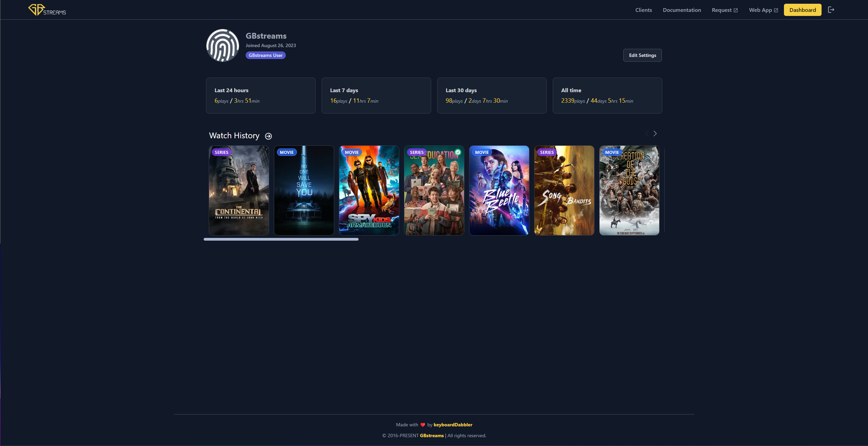Click the Edit Settings button

pos(642,55)
